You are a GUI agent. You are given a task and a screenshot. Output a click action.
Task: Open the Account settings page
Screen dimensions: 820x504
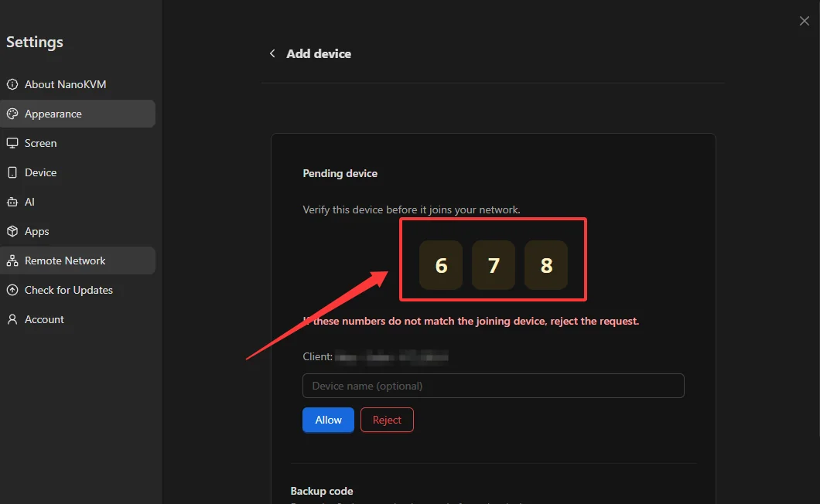(77, 319)
